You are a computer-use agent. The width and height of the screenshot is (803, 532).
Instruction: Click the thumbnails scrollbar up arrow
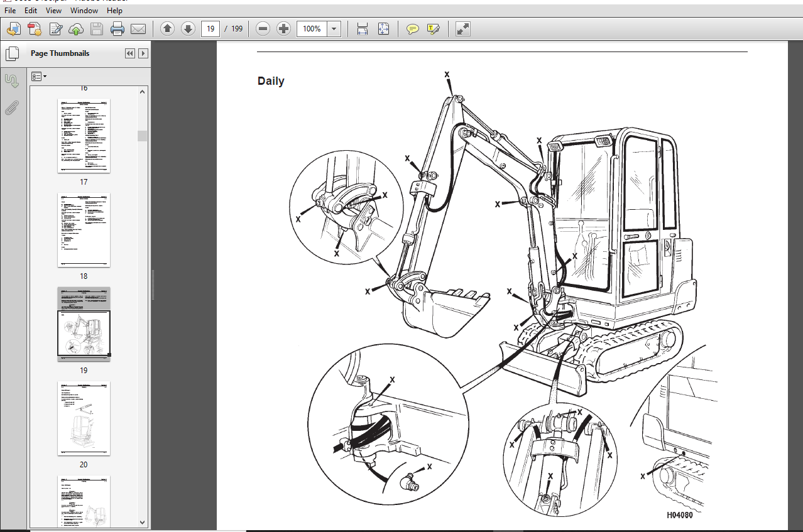(x=143, y=92)
